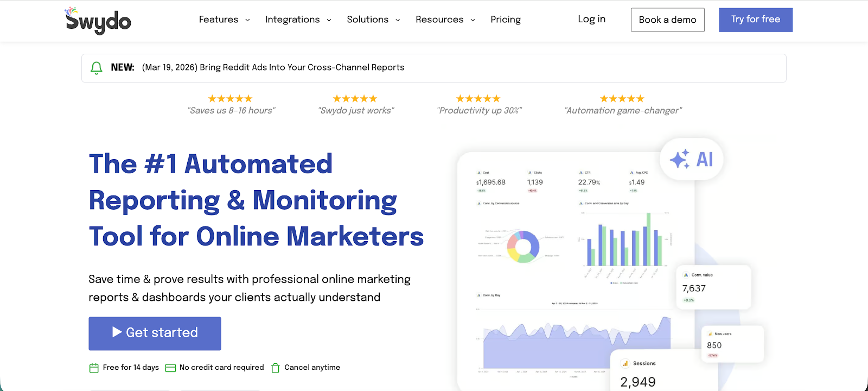The width and height of the screenshot is (868, 391).
Task: Click the main headline text
Action: [256, 200]
